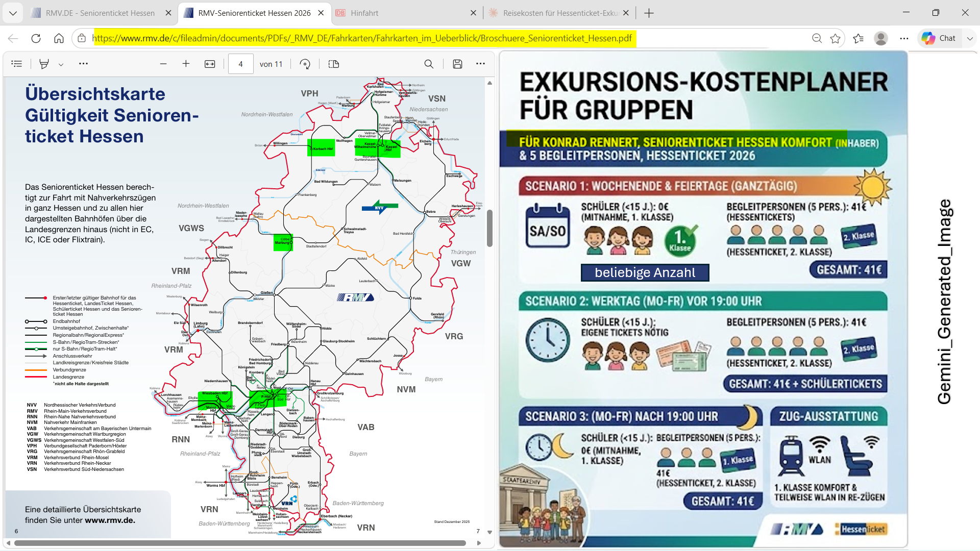The height and width of the screenshot is (551, 980).
Task: Show the PDF table of contents
Action: point(17,64)
